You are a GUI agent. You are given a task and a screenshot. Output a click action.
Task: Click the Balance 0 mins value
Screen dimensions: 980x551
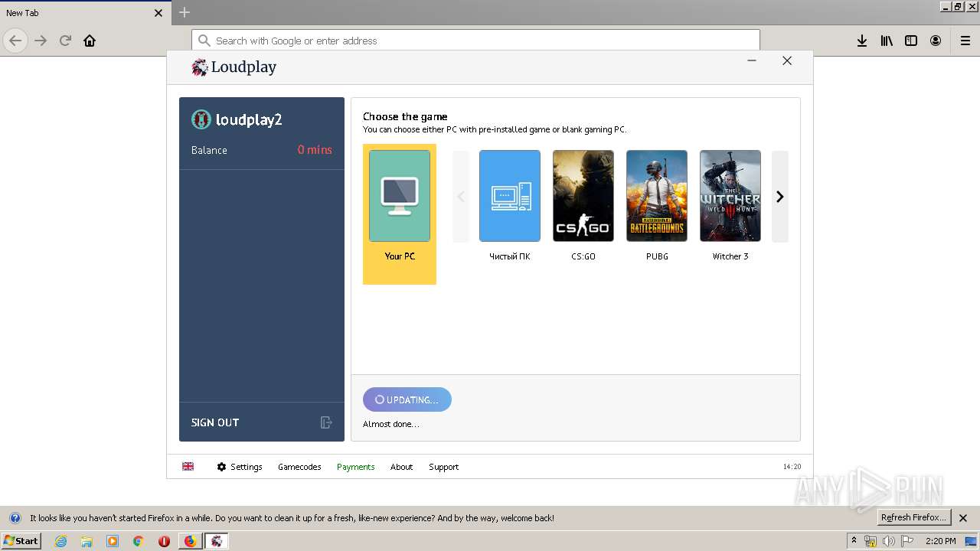315,150
